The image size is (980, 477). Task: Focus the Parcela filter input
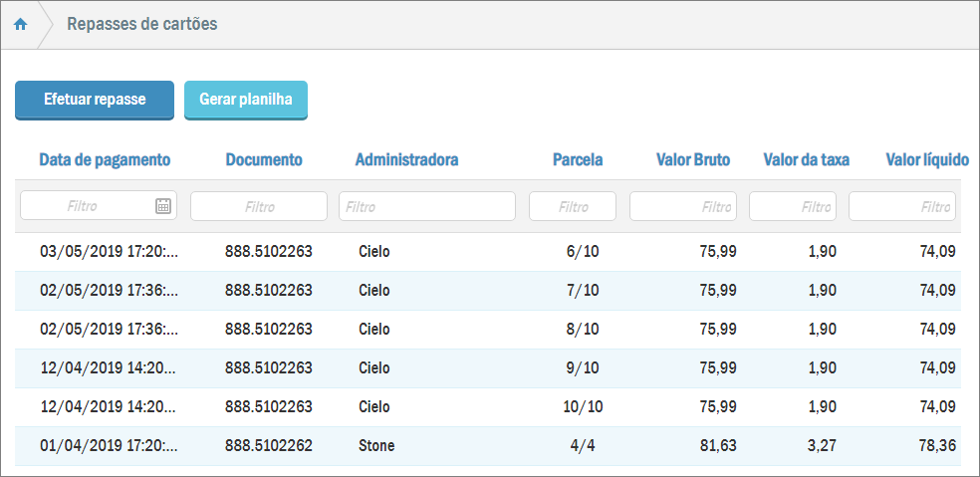(573, 206)
